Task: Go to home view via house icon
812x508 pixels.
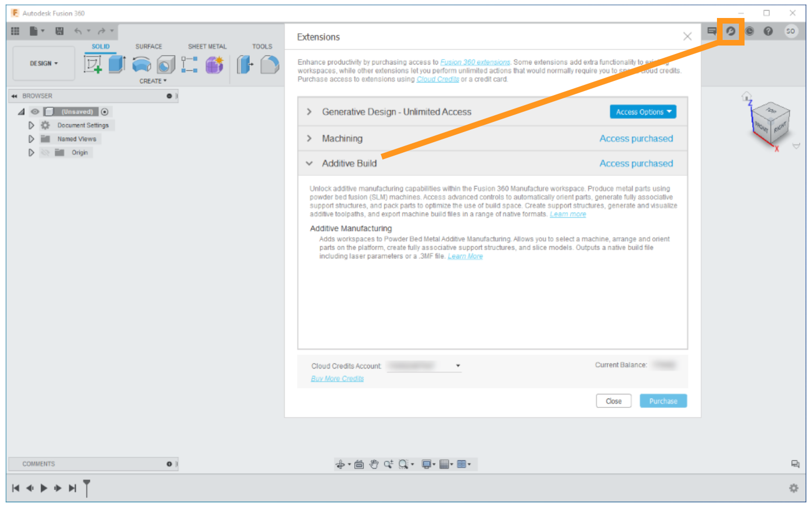Action: [x=746, y=96]
